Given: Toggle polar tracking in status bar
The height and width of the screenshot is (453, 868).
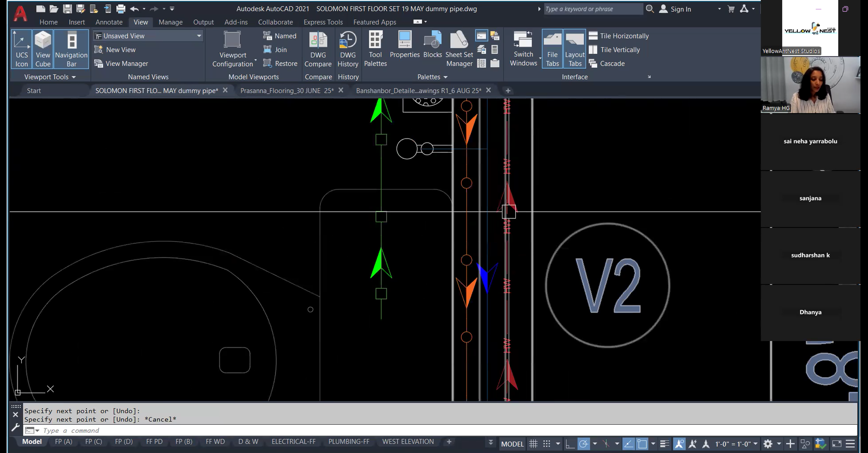Looking at the screenshot, I should point(584,444).
